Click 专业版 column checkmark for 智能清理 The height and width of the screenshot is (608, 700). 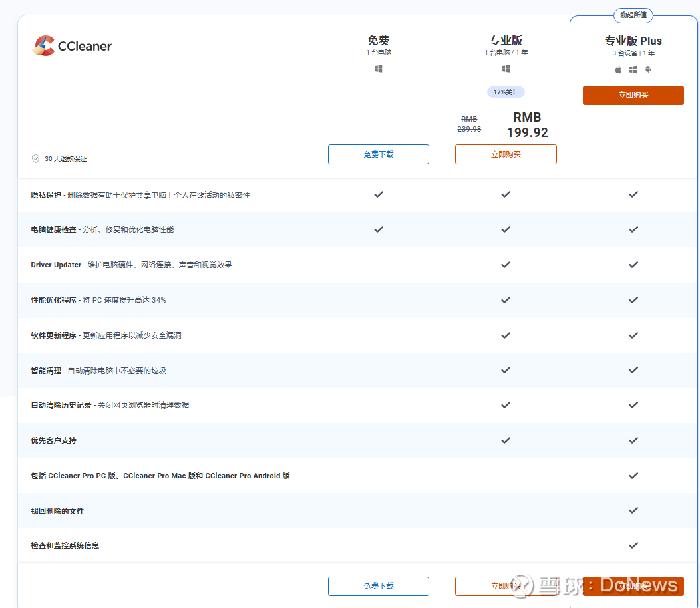tap(506, 370)
